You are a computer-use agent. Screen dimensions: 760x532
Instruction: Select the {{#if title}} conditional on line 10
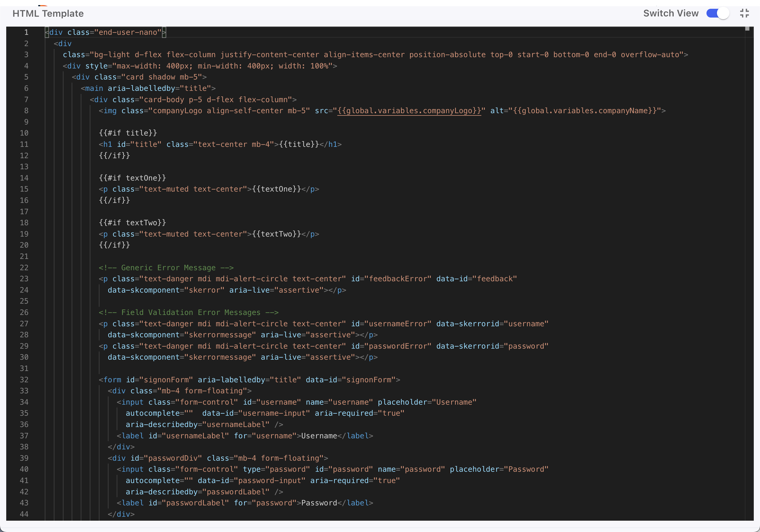pos(127,133)
